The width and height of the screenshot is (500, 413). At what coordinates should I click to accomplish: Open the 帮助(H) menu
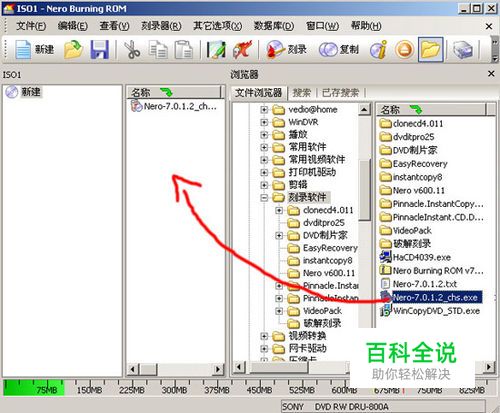pos(366,26)
